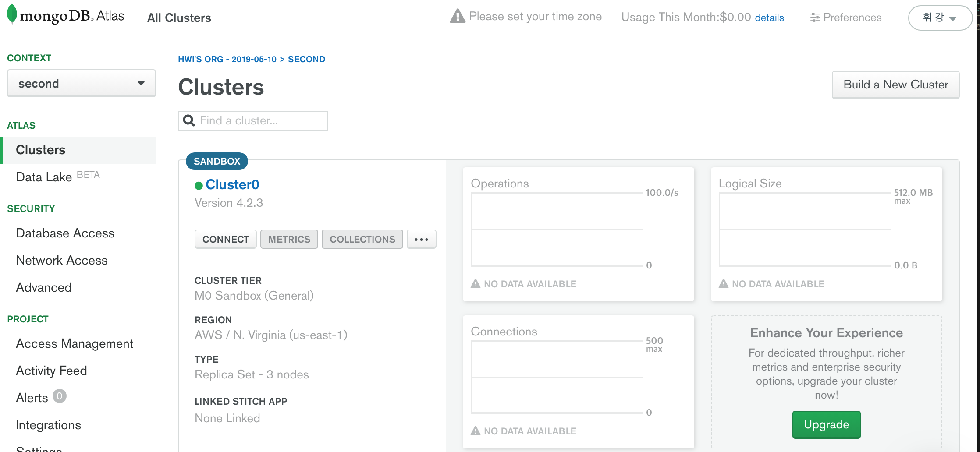Click the SECOND breadcrumb link
Screen dimensions: 980x452
[306, 59]
